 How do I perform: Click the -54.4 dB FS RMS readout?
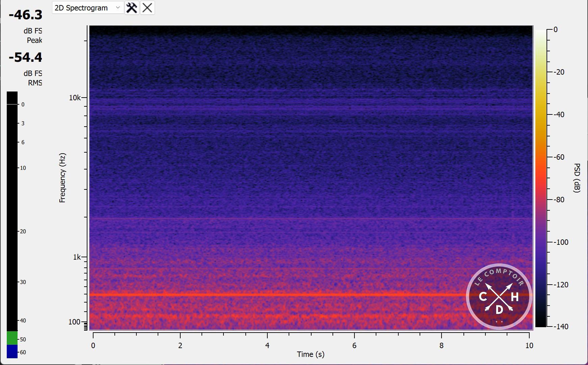pos(26,57)
